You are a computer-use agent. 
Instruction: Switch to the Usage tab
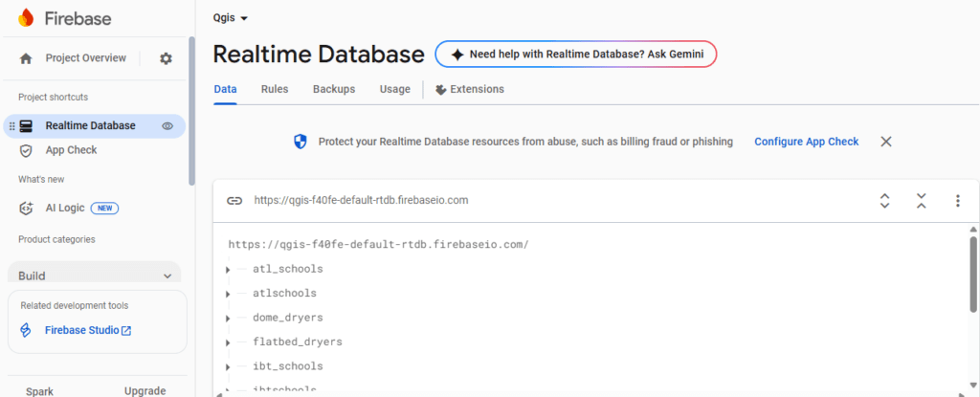pyautogui.click(x=395, y=89)
